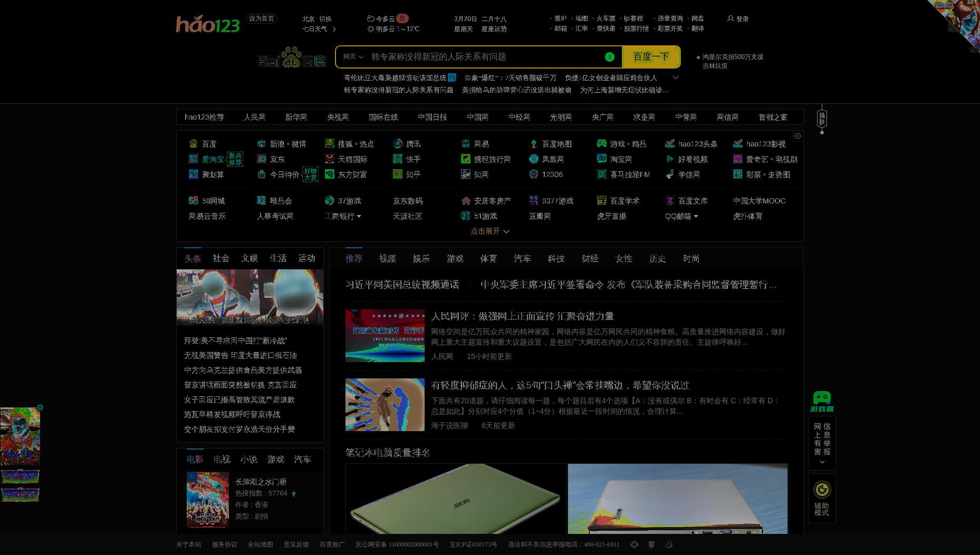Open headline 习近平同美国总统视频通话
Screen dimensions: 980x555
pyautogui.click(x=402, y=285)
